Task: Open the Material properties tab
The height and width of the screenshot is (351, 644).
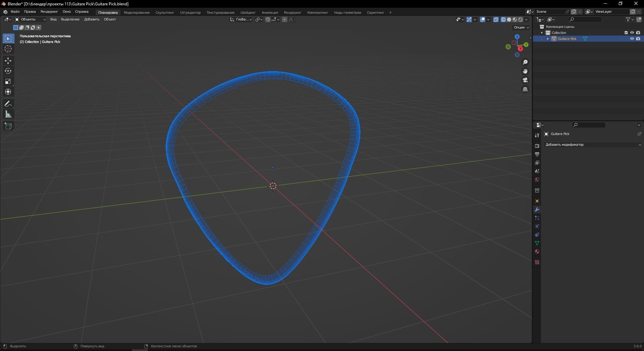Action: click(x=537, y=252)
